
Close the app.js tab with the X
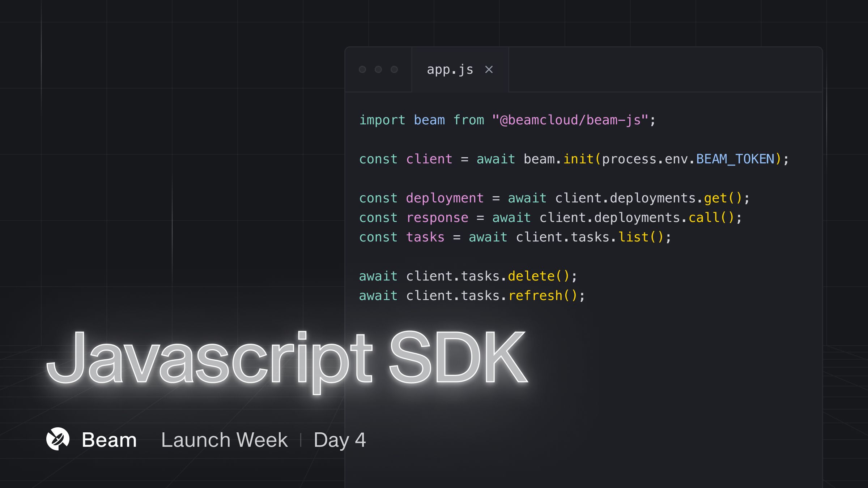click(489, 69)
